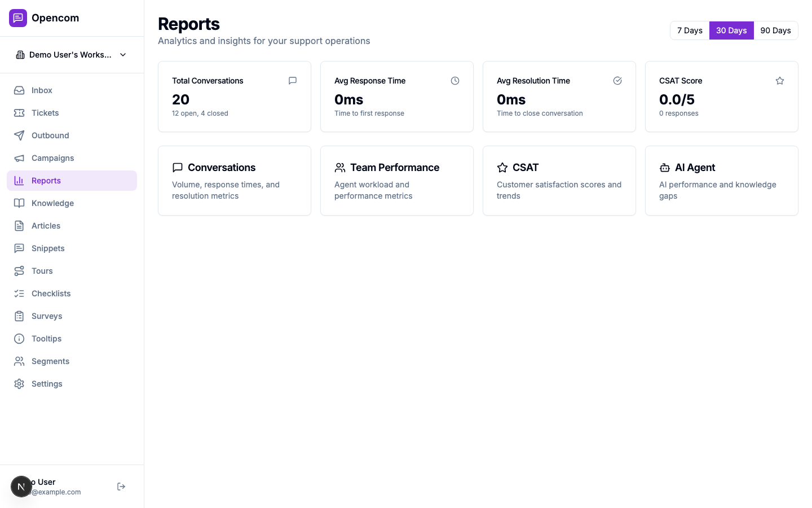Click the logout icon near Demo User profile

121,486
